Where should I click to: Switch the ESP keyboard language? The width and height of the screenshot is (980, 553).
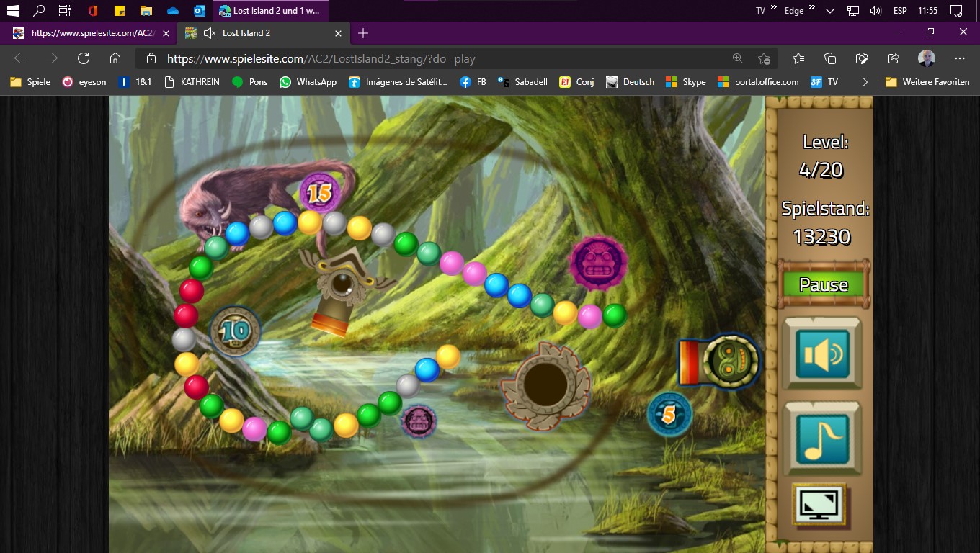901,11
